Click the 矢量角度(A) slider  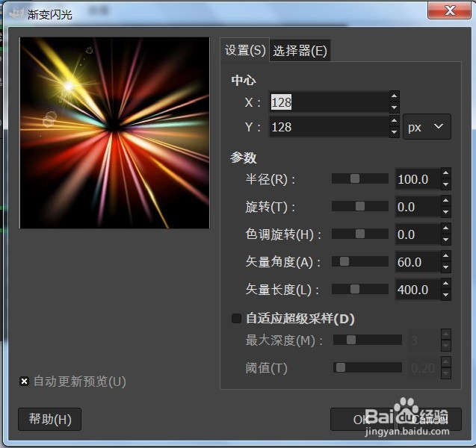(x=360, y=261)
